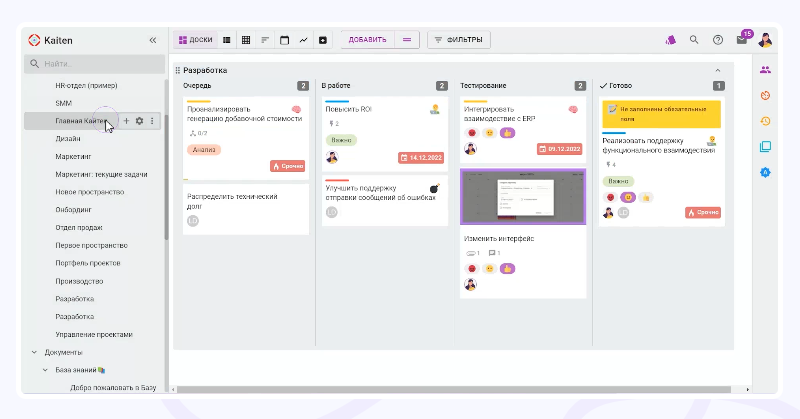Collapse the Документы tree section
This screenshot has height=419, width=800.
34,352
